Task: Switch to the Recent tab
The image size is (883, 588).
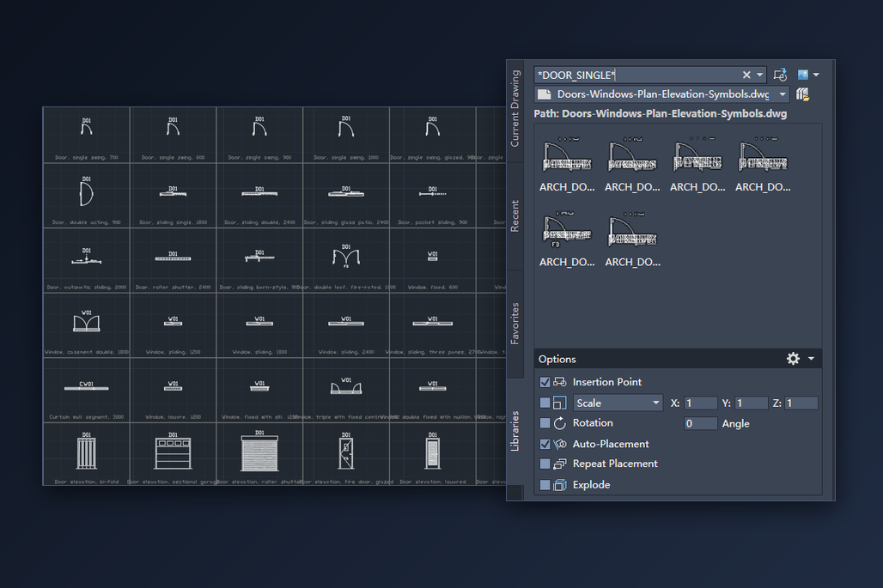Action: (515, 215)
